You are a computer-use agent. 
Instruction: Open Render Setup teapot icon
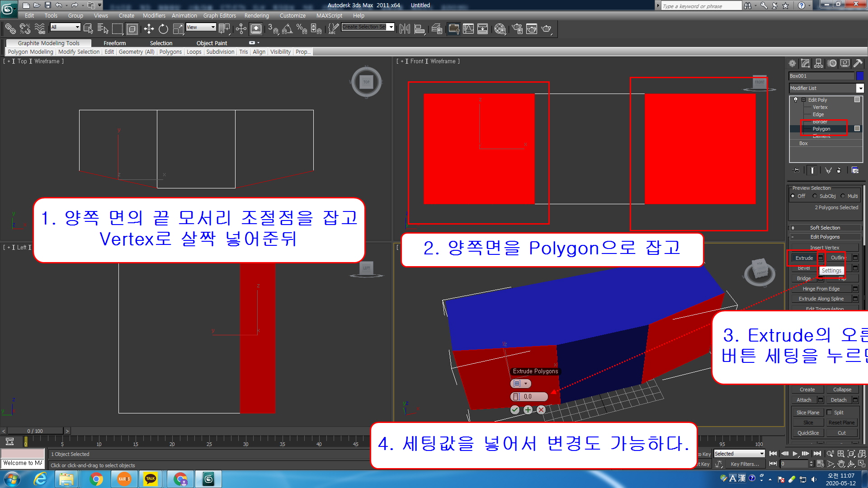point(517,29)
